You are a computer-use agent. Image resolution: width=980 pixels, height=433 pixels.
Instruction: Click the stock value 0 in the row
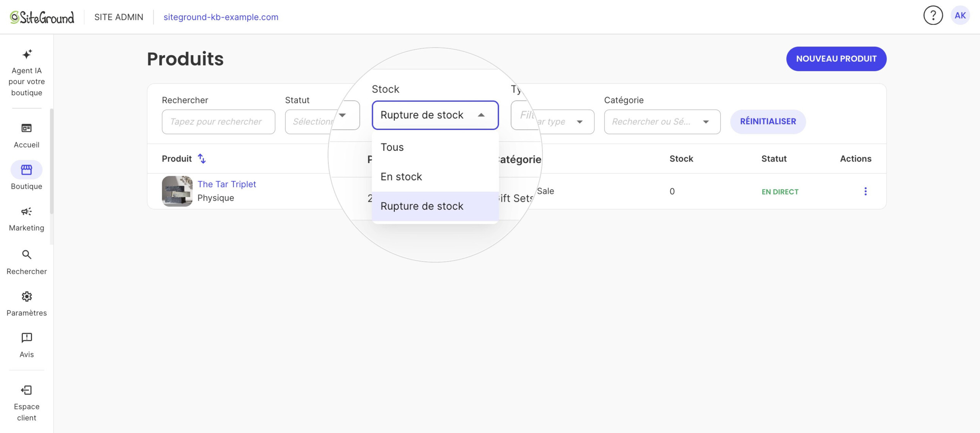(672, 191)
